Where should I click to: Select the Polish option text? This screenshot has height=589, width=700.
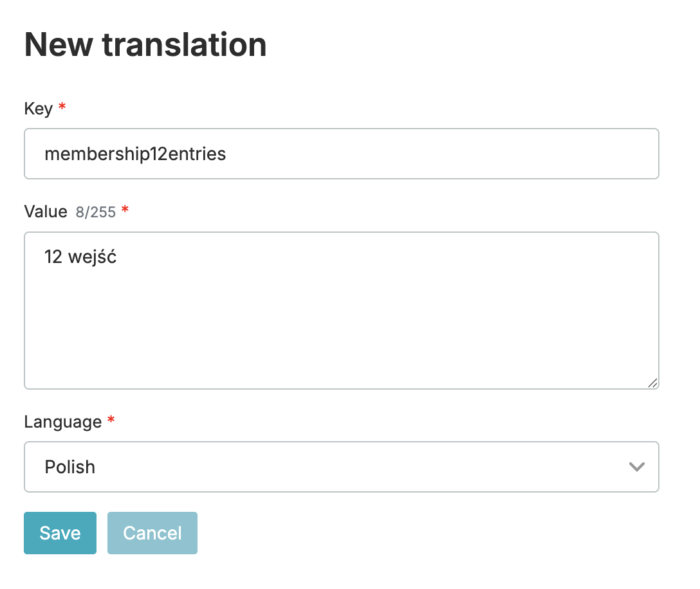[x=69, y=467]
